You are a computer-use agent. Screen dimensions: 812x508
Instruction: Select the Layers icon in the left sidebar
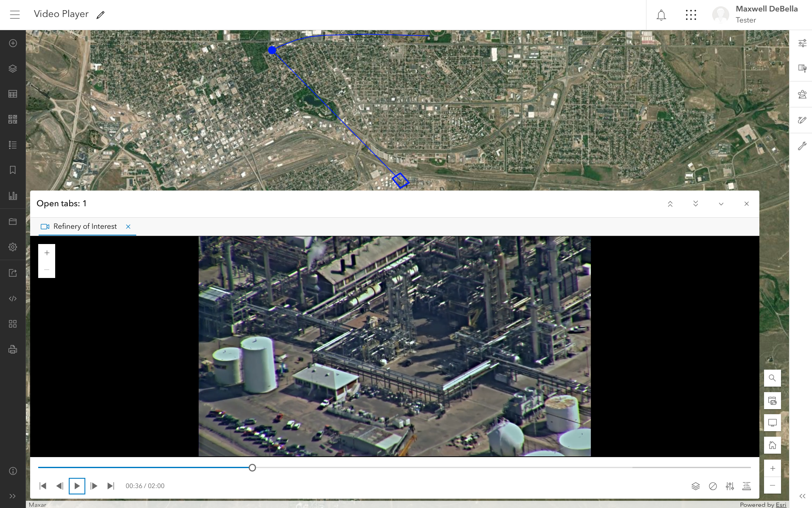tap(13, 68)
